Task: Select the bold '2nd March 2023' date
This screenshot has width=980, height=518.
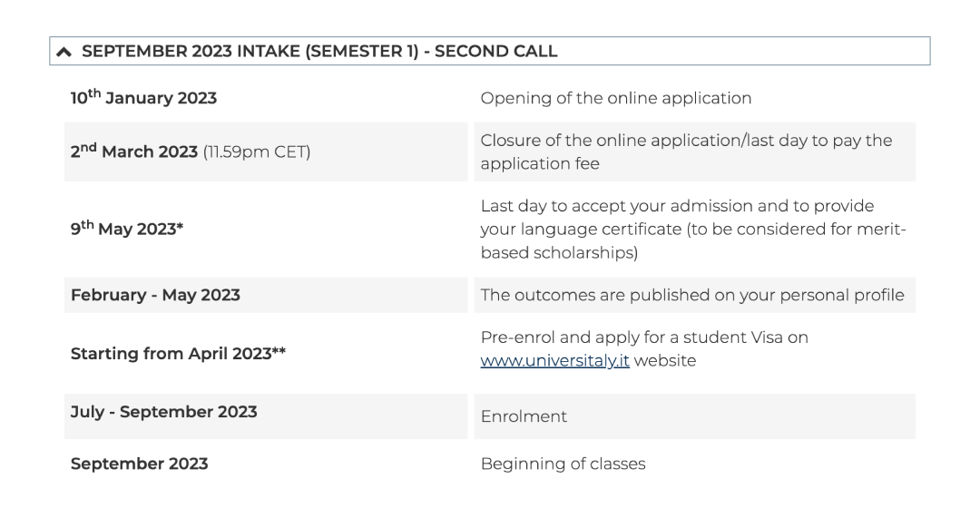Action: tap(134, 151)
